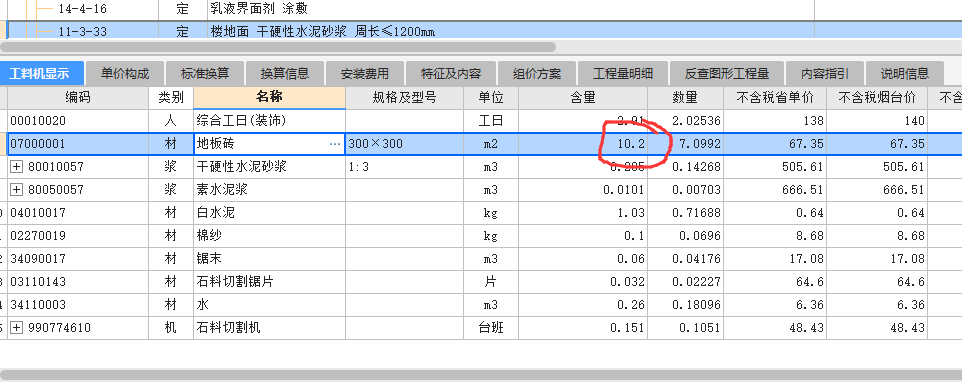Switch to the 换算信息 tab

[x=285, y=74]
